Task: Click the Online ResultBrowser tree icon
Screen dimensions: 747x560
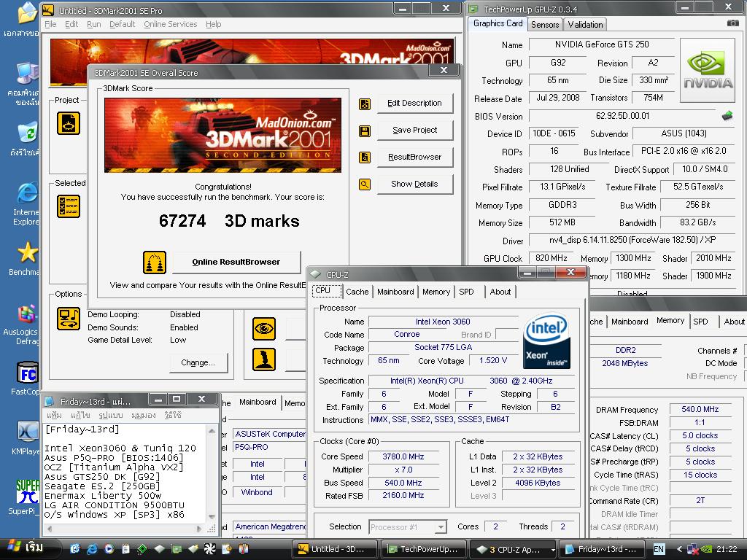Action: point(155,262)
